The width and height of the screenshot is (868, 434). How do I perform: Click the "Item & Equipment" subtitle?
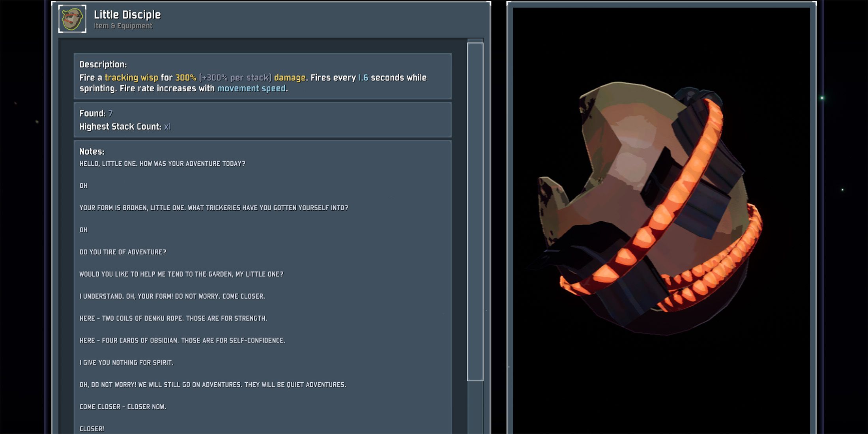[123, 26]
